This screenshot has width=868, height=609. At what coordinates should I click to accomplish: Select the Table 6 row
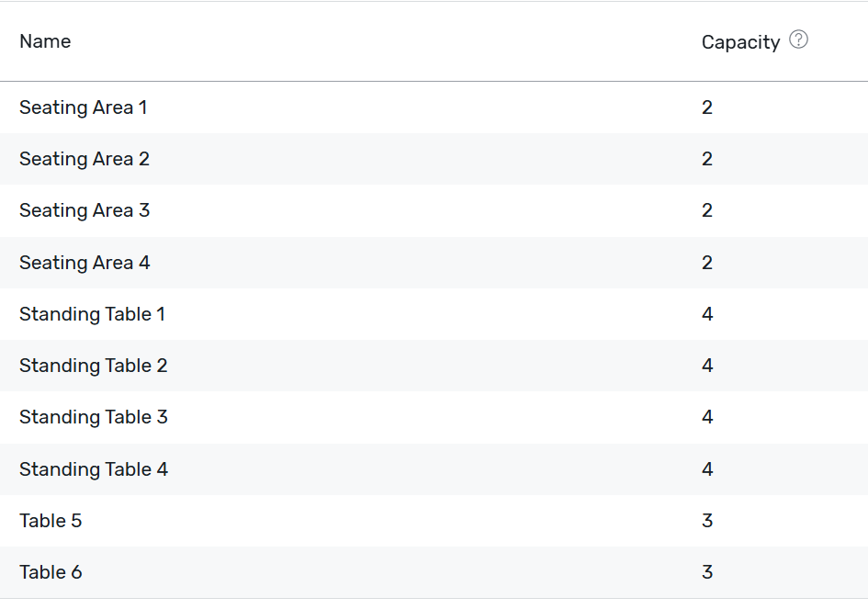coord(434,572)
